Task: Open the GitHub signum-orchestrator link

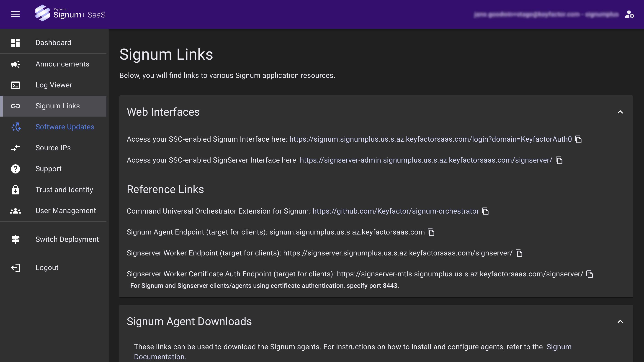Action: pyautogui.click(x=396, y=211)
